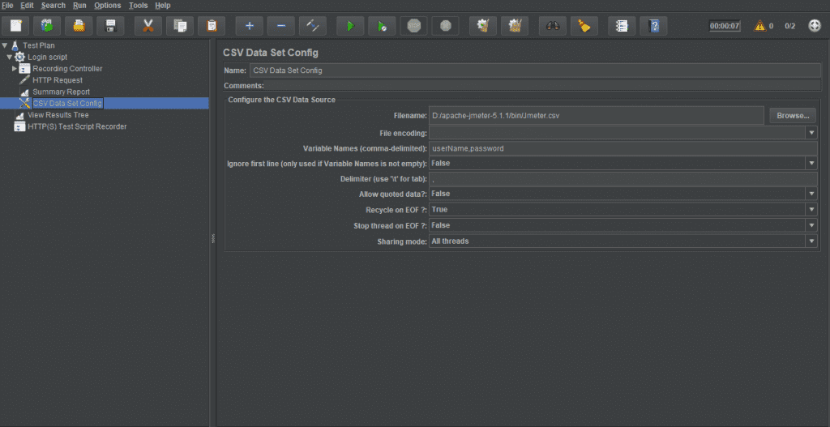
Task: Open the Run menu
Action: pos(79,6)
